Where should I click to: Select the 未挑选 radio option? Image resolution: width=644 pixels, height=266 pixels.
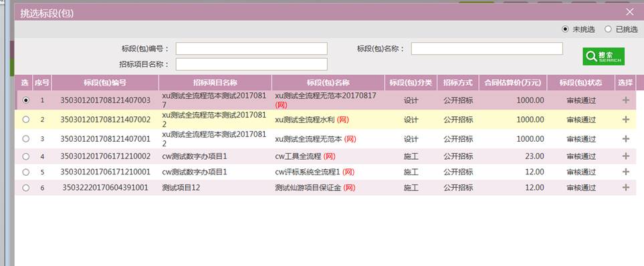pos(565,29)
